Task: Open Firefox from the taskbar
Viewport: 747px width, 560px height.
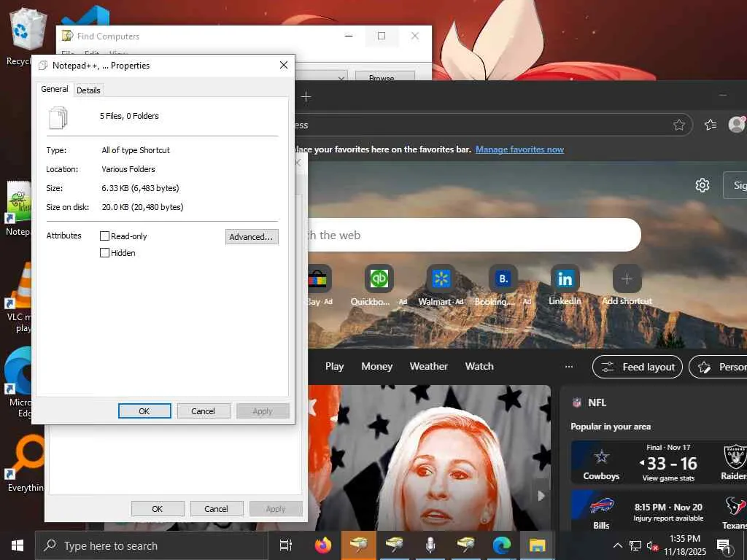Action: click(322, 545)
